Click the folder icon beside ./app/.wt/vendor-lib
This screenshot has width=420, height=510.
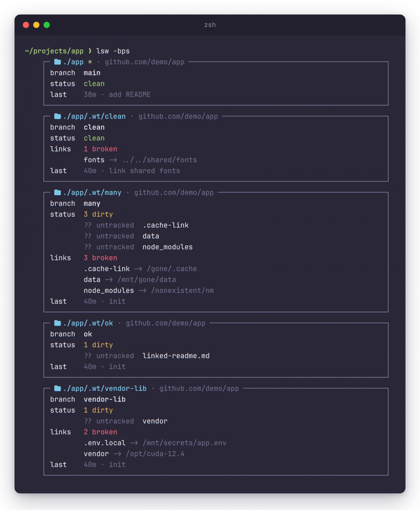coord(57,388)
